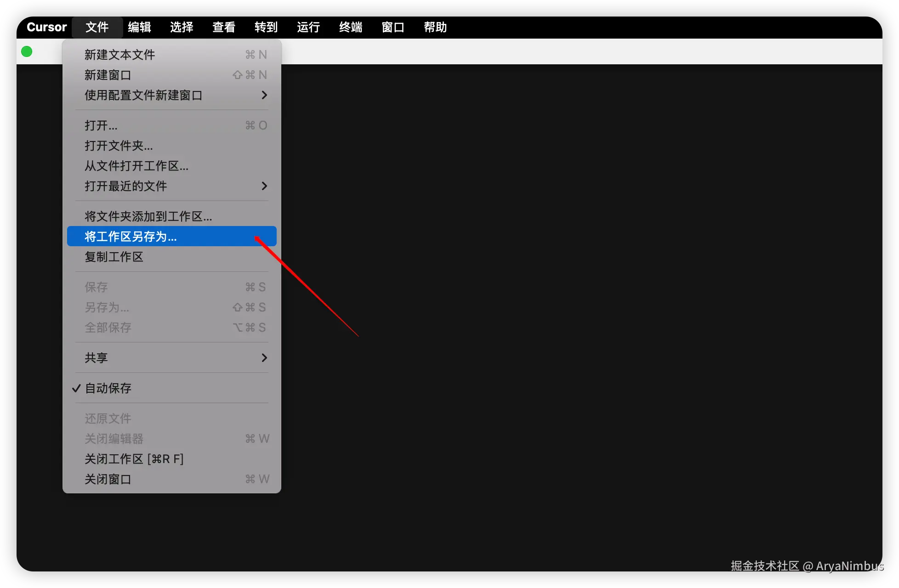Click 新建窗口 menu item
This screenshot has width=899, height=588.
[x=108, y=75]
